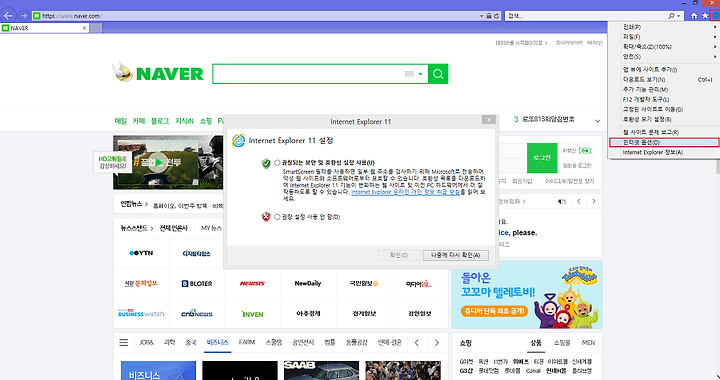720x380 pixels.
Task: Click the Home icon in IE toolbar
Action: click(x=694, y=16)
